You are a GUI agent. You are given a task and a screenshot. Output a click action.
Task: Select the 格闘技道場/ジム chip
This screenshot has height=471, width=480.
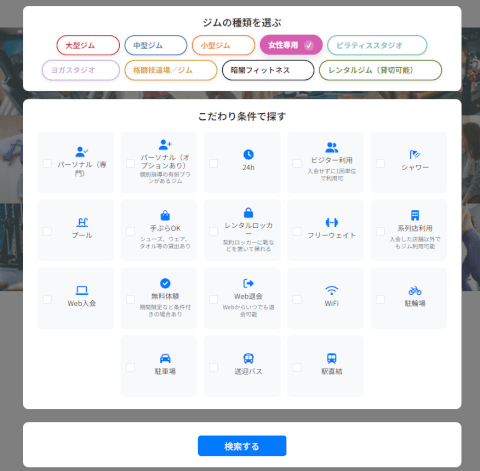click(x=171, y=70)
